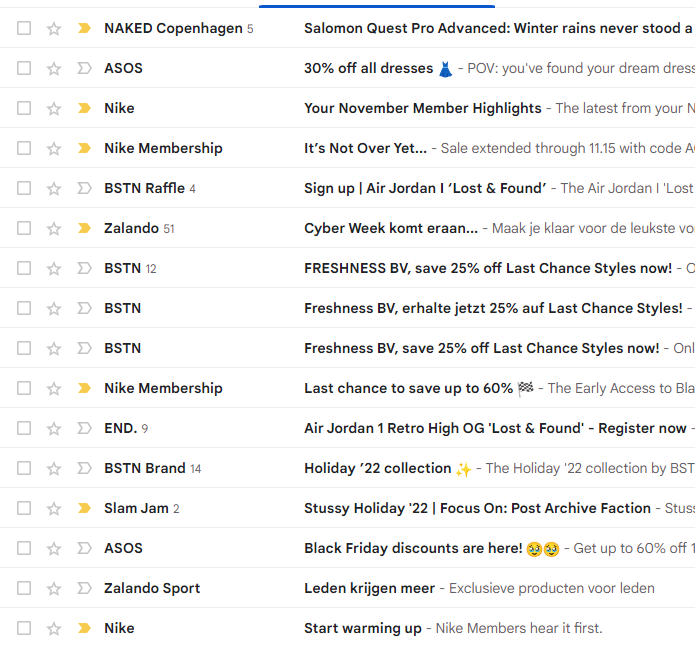
Task: Toggle importance on It's Not Over Yet email
Action: click(84, 148)
